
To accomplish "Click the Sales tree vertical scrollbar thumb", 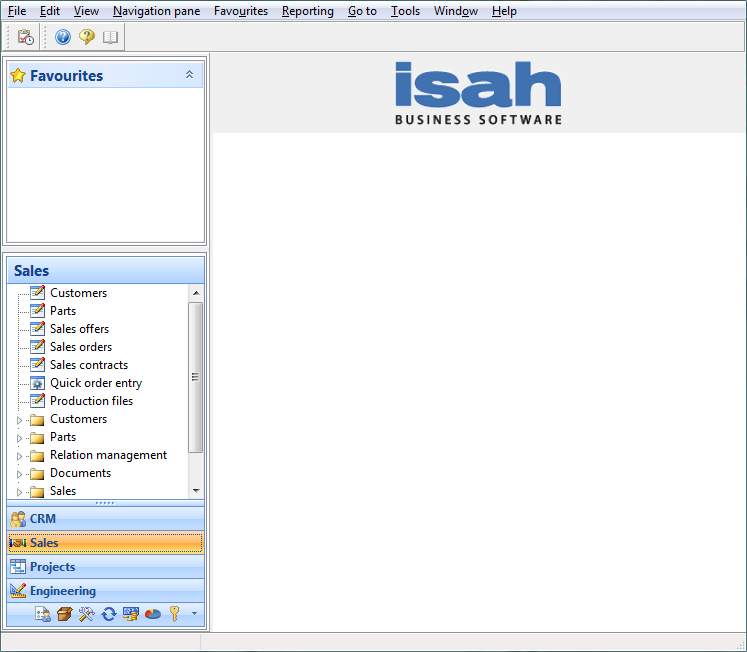I will [196, 377].
